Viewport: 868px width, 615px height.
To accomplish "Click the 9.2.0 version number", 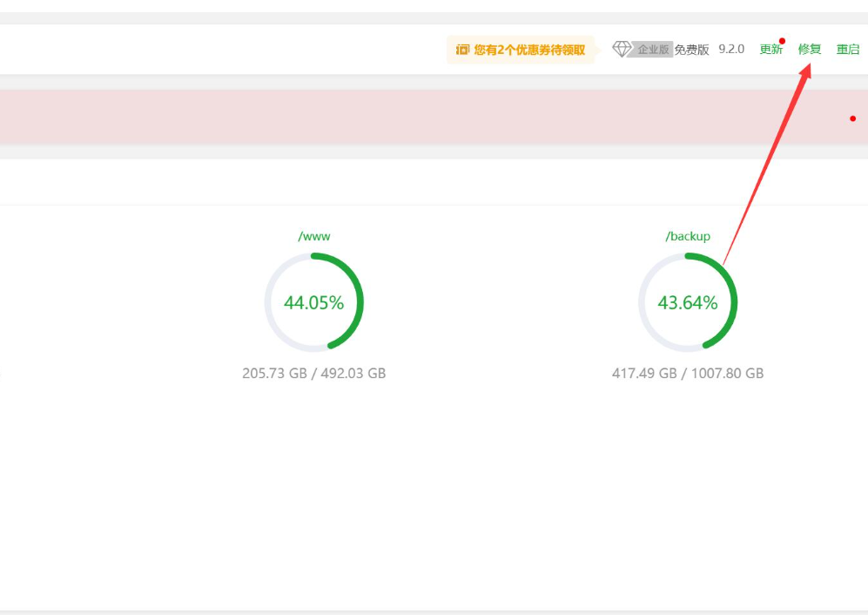I will pos(731,50).
